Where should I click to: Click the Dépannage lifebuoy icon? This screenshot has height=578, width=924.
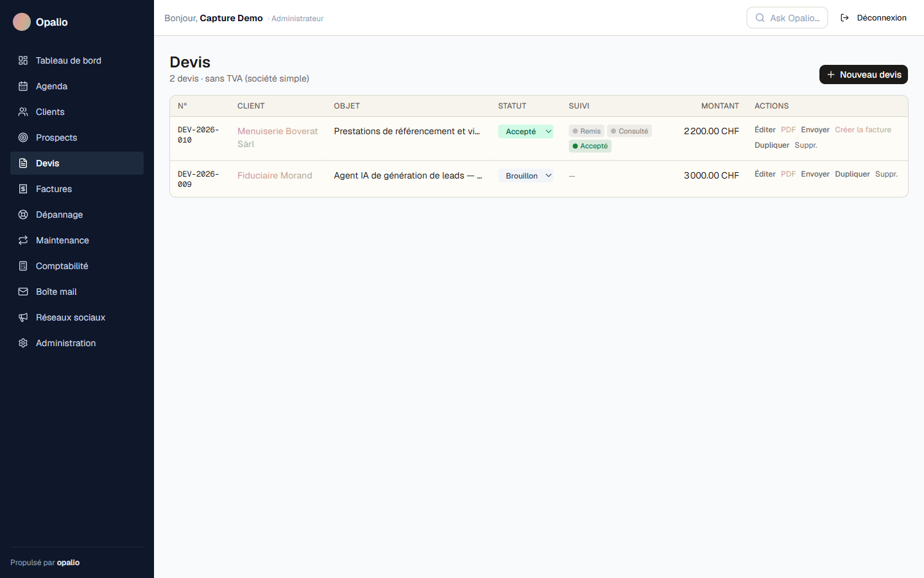tap(23, 215)
